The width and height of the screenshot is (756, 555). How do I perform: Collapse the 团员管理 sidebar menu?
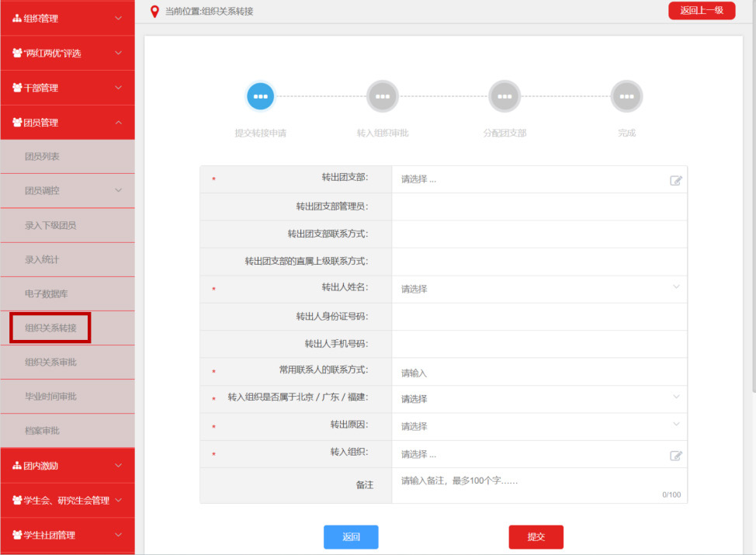tap(68, 123)
